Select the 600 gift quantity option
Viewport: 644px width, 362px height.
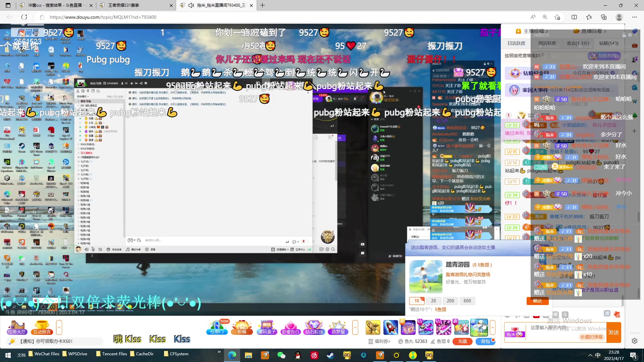coord(467,301)
